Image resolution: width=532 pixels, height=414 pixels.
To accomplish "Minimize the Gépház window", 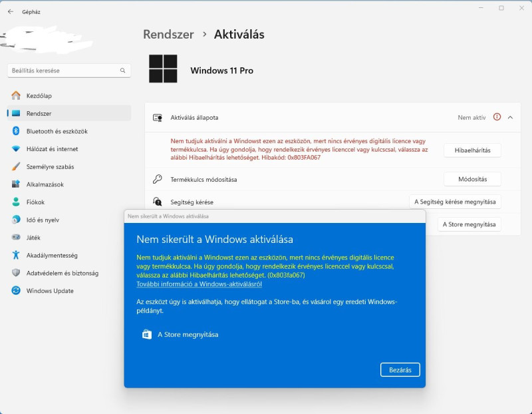I will (x=481, y=8).
